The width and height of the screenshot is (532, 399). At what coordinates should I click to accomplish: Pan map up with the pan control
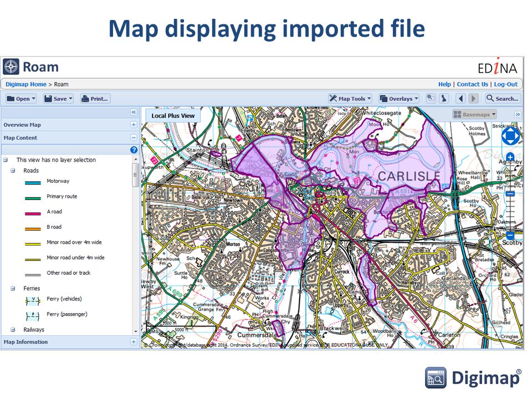(x=510, y=130)
